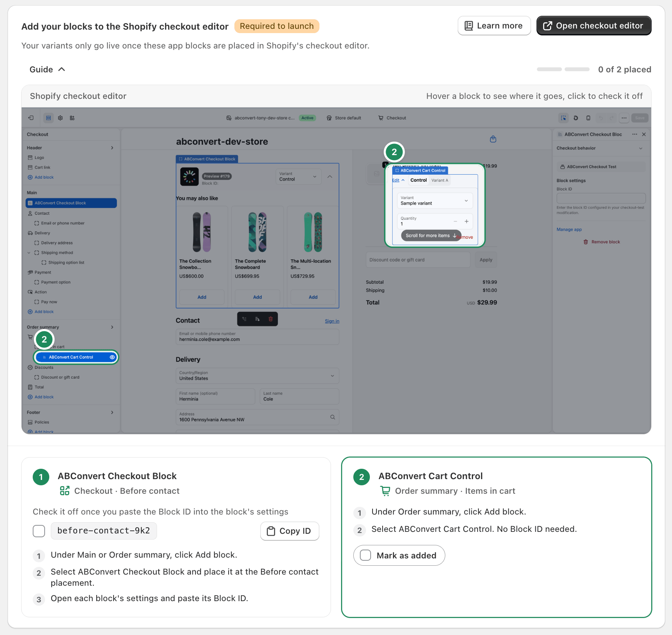Click the Block ID input field

tap(601, 198)
